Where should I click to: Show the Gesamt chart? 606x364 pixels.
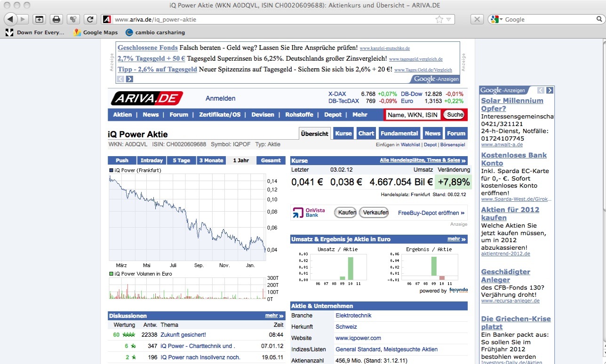pos(271,160)
